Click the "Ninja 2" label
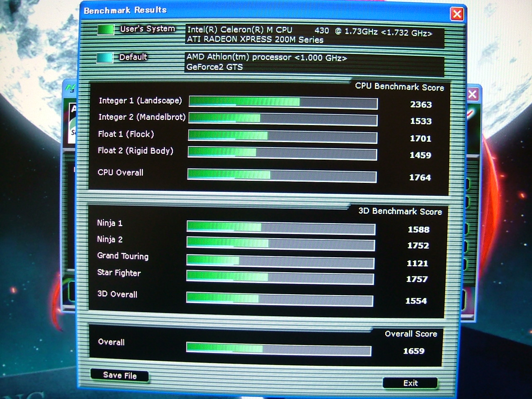Screen dimensions: 532x399 pyautogui.click(x=110, y=239)
